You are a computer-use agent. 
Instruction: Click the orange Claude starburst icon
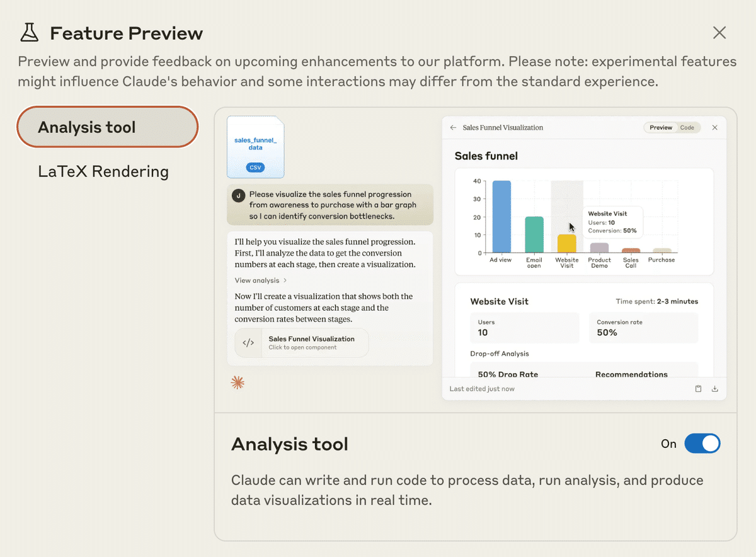[x=237, y=382]
